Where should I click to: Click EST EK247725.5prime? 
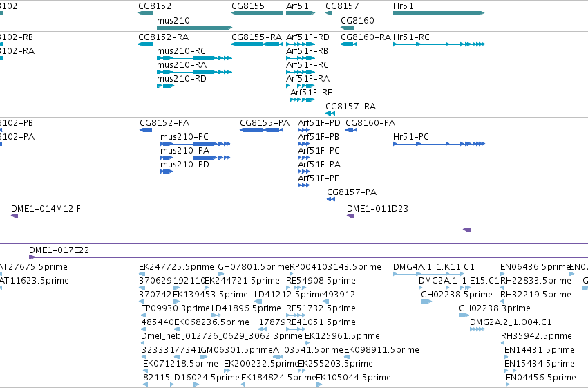click(x=141, y=274)
